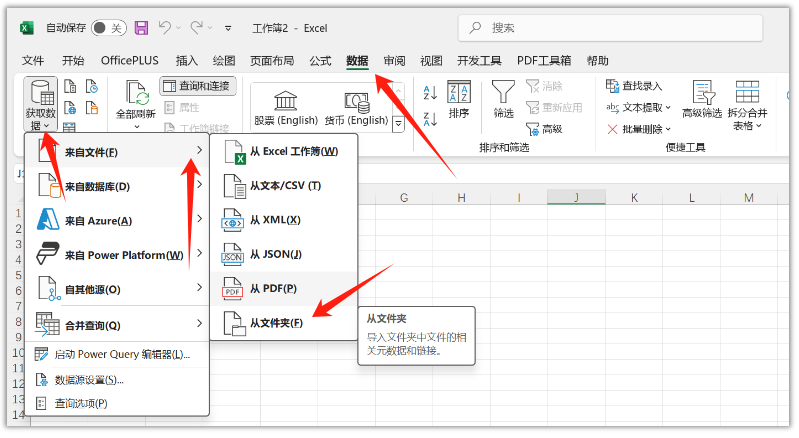Choose 从文件夹(F) option
This screenshot has width=799, height=438.
[284, 323]
